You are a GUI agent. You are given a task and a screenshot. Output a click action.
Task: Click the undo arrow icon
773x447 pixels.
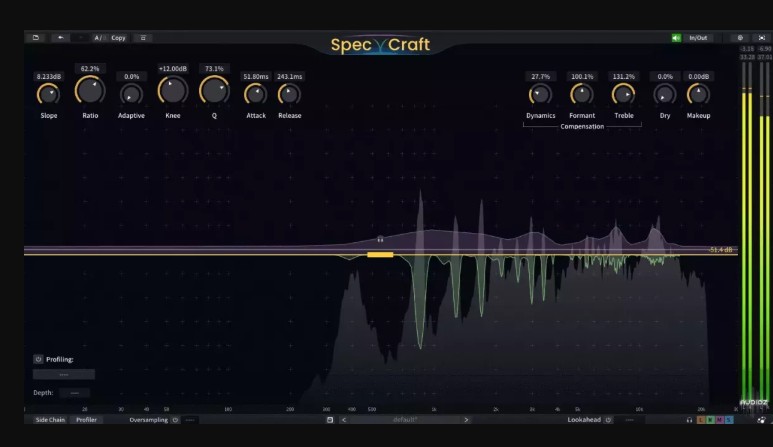[x=61, y=38]
